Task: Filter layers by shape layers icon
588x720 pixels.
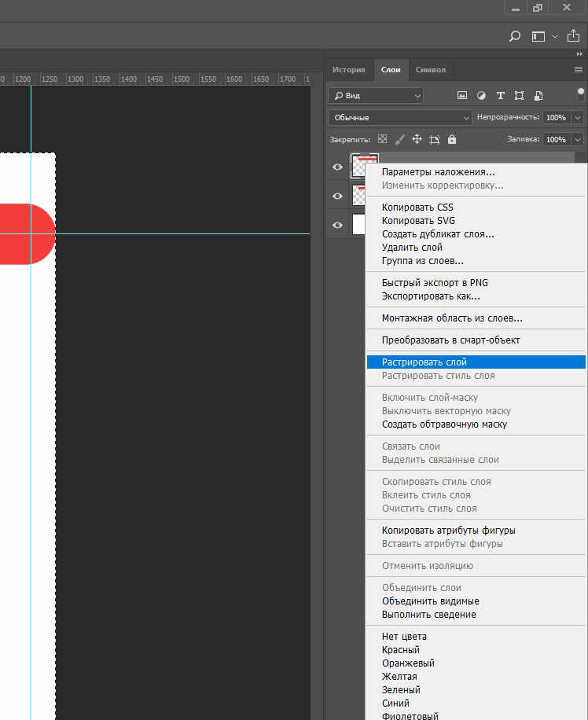Action: click(x=519, y=95)
